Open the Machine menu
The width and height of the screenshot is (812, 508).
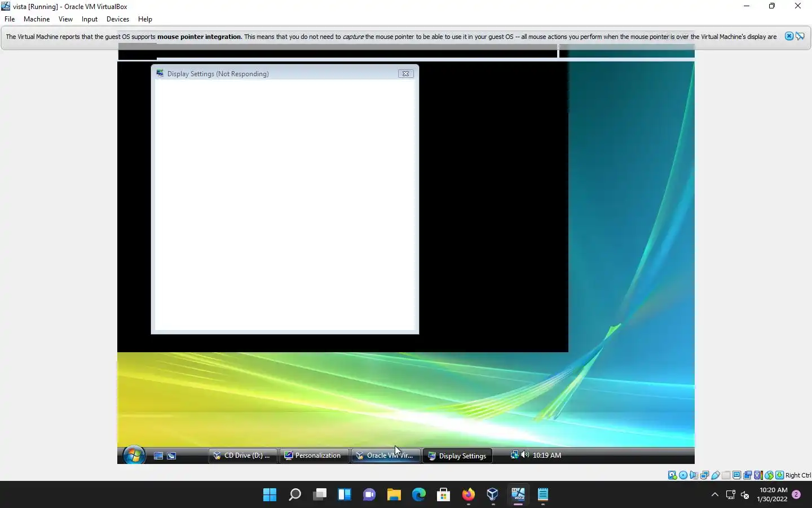pyautogui.click(x=37, y=19)
